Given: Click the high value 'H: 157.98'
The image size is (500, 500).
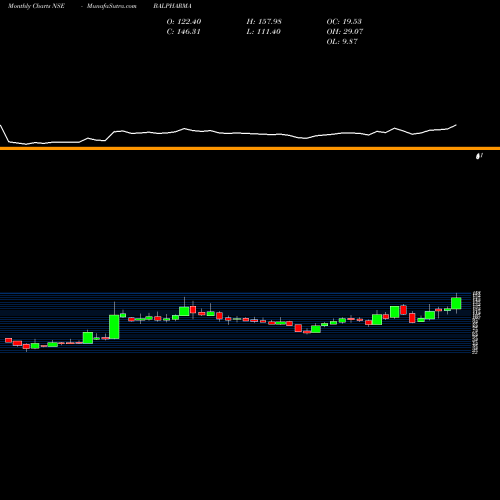Looking at the screenshot, I should (x=264, y=21).
